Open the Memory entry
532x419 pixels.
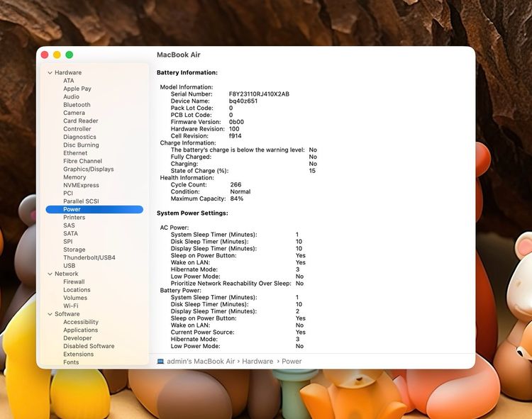coord(74,177)
